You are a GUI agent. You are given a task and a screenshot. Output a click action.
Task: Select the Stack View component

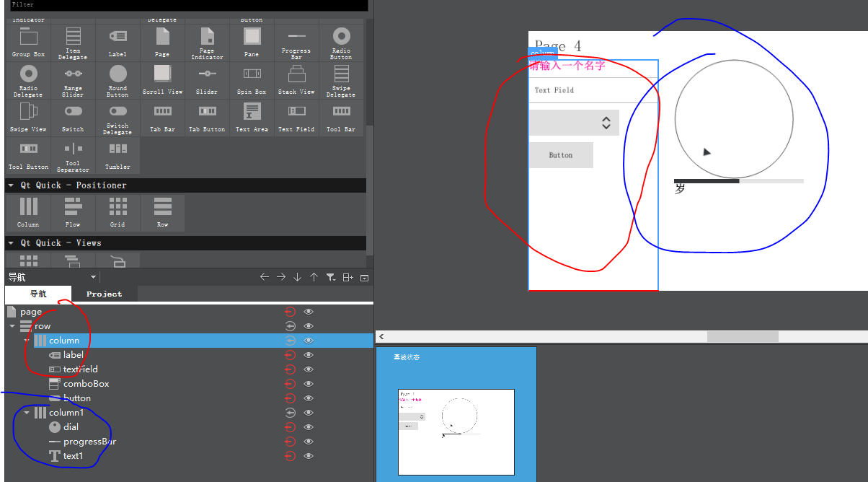pos(296,80)
